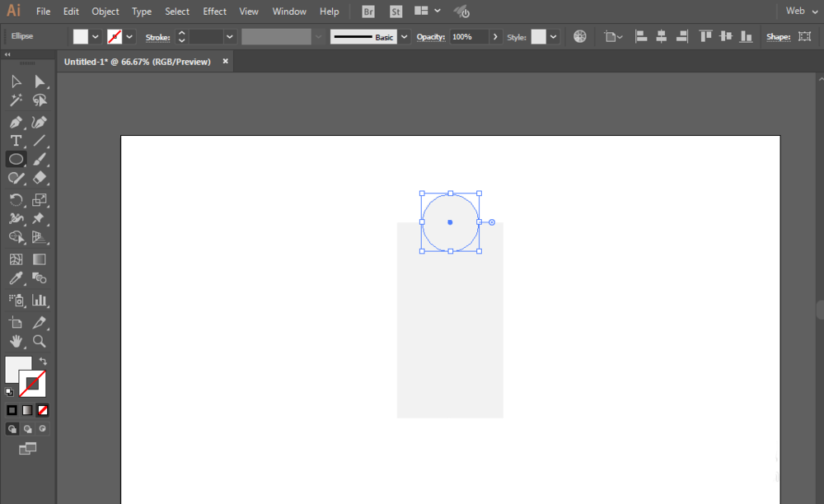Open the Effect menu

(x=214, y=12)
